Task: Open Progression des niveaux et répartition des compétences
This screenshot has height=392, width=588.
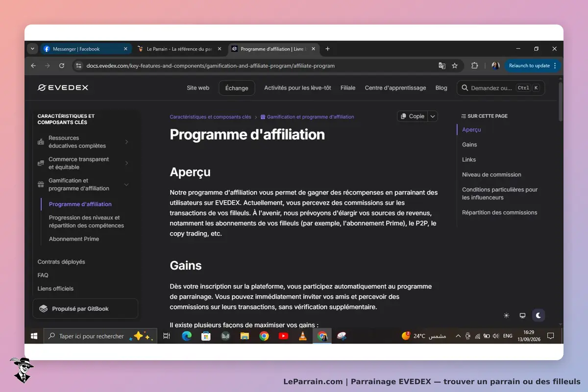Action: (86, 221)
